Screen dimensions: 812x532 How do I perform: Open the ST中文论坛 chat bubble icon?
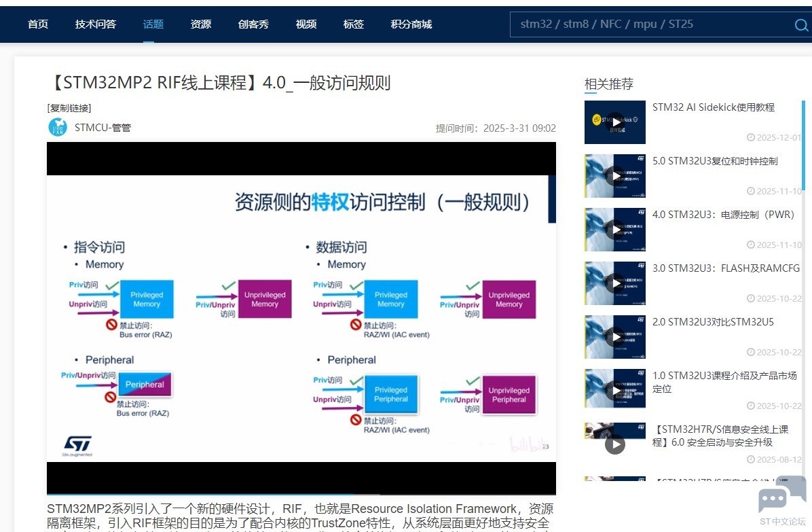782,495
